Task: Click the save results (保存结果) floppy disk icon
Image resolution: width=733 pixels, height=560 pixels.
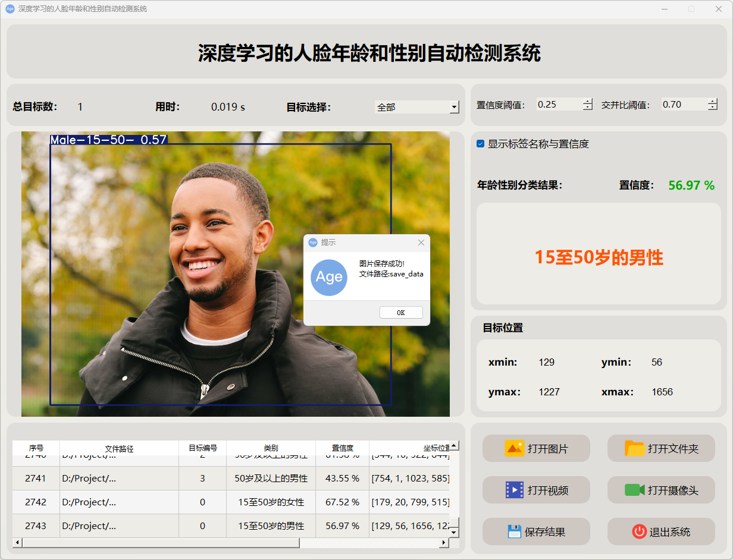Action: click(514, 531)
